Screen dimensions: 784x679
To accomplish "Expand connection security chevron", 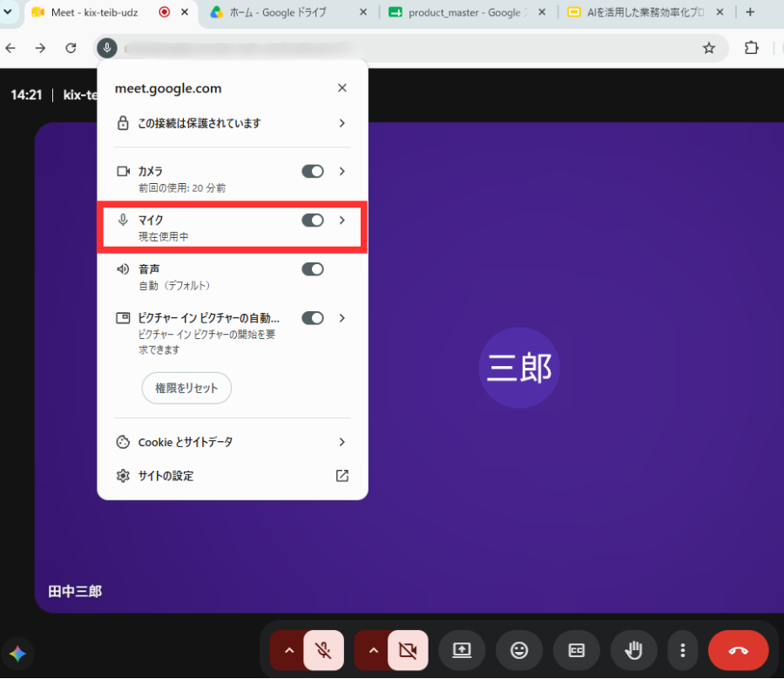I will [342, 123].
